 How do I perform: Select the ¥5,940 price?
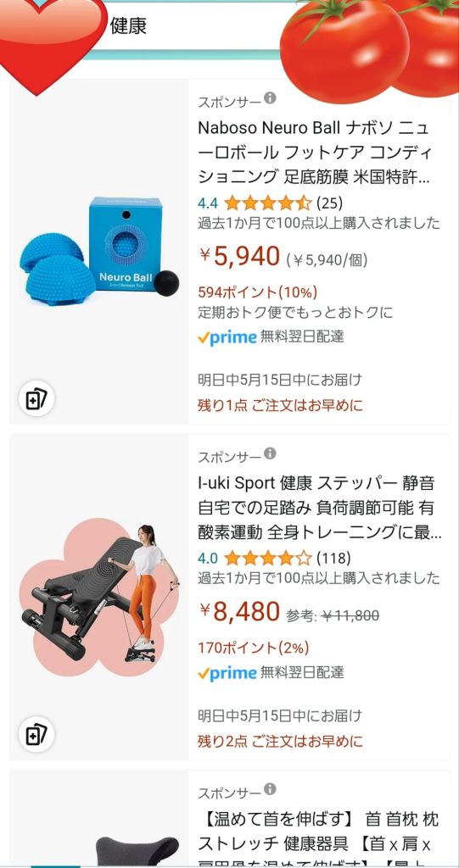pos(240,257)
